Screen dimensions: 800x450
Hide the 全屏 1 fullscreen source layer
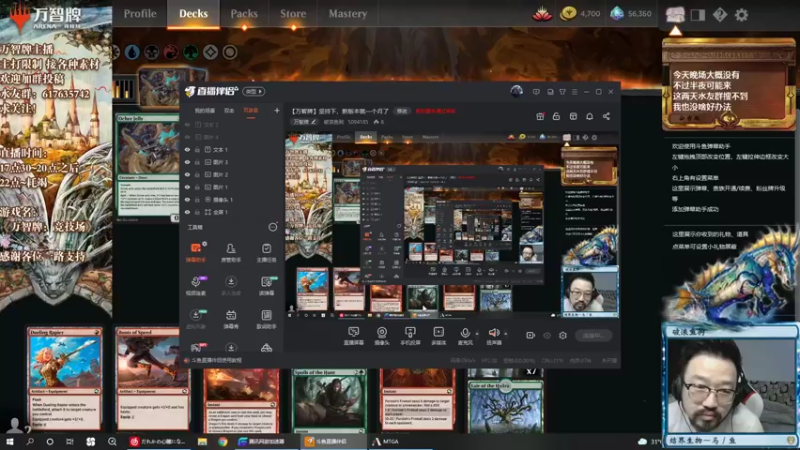(187, 212)
